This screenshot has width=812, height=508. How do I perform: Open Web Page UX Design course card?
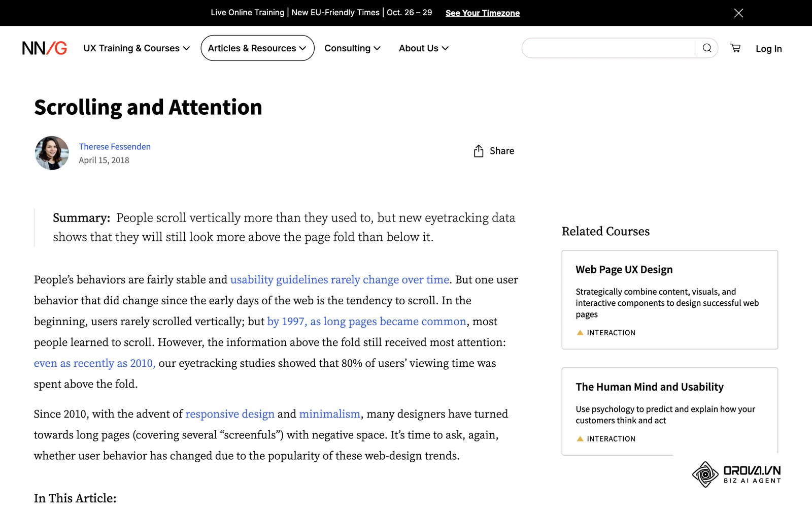click(x=669, y=300)
